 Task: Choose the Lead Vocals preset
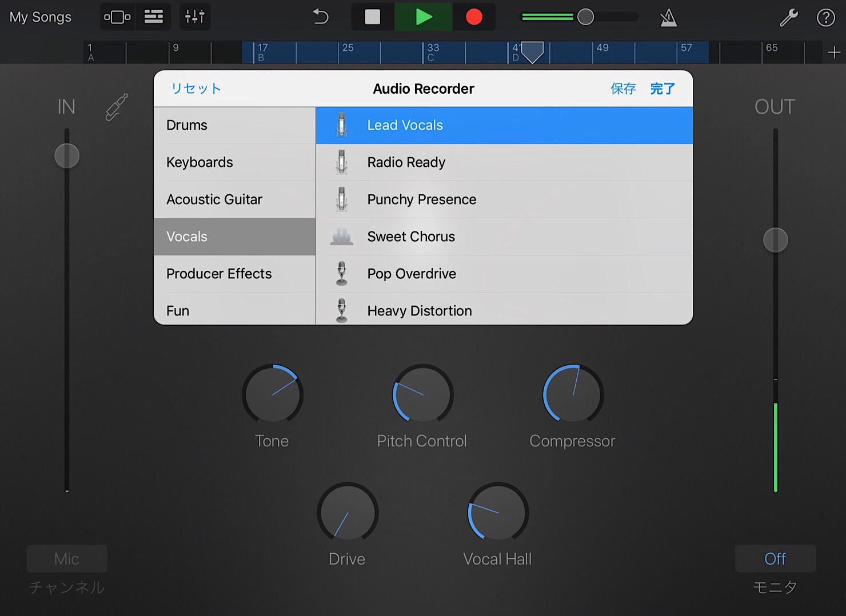point(504,125)
